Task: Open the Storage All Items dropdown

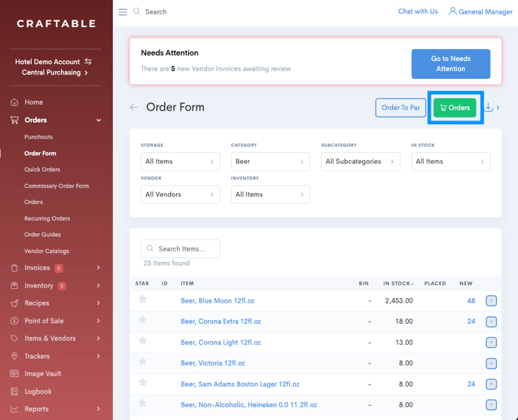Action: tap(181, 162)
